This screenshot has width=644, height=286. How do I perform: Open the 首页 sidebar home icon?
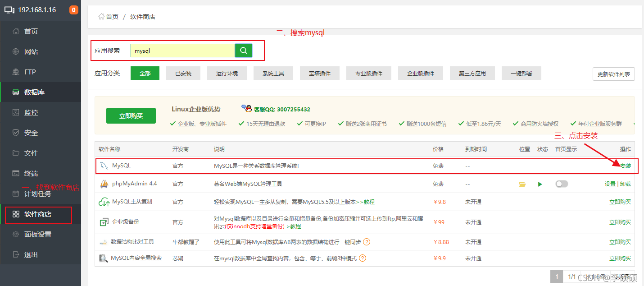(16, 32)
